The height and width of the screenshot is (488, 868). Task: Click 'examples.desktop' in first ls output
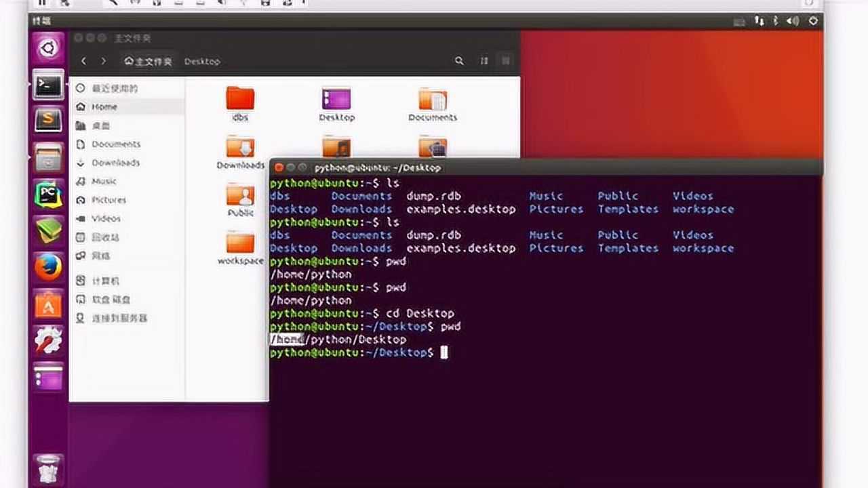pyautogui.click(x=461, y=209)
